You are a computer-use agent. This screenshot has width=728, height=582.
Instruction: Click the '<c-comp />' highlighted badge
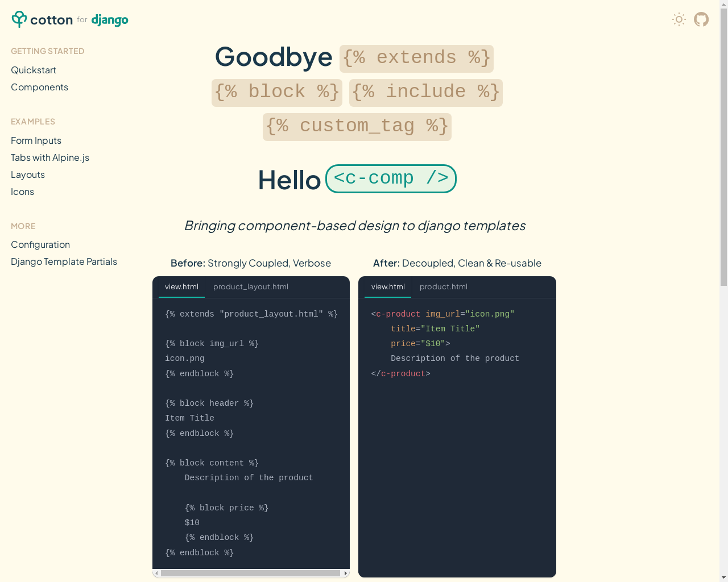point(391,178)
